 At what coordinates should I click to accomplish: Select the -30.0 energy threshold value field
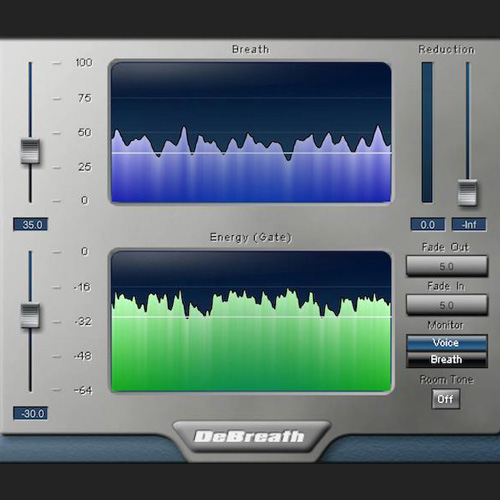[x=31, y=413]
